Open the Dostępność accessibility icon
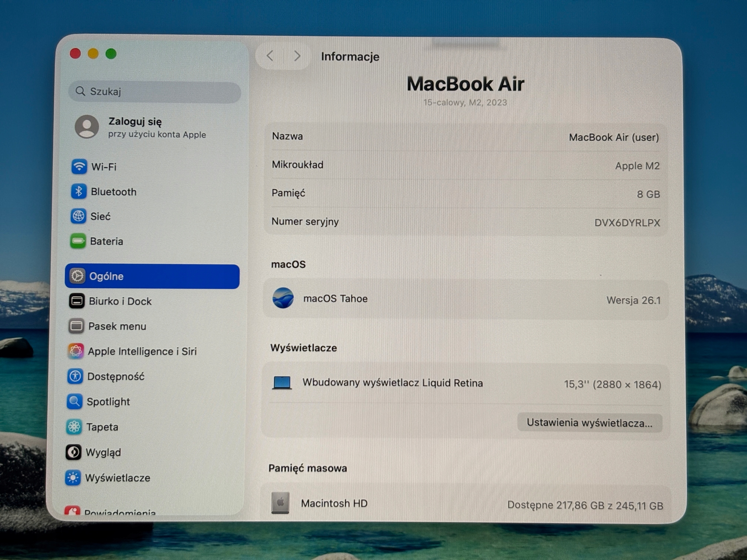Screen dimensions: 747x560 coord(75,376)
